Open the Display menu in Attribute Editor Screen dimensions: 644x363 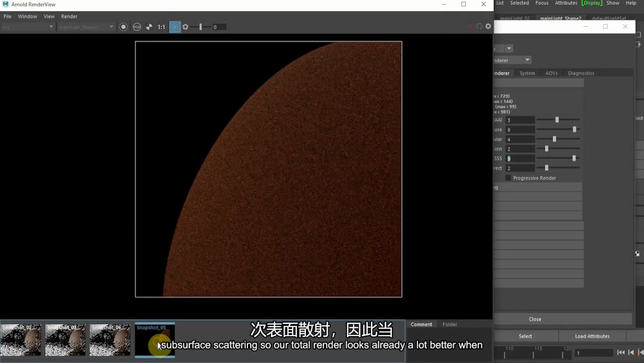point(592,3)
